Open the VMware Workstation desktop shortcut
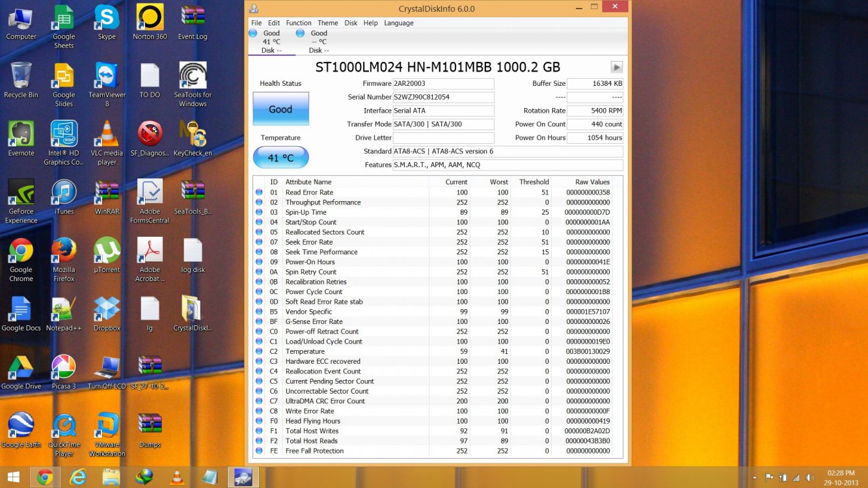Viewport: 868px width, 488px height. [107, 435]
